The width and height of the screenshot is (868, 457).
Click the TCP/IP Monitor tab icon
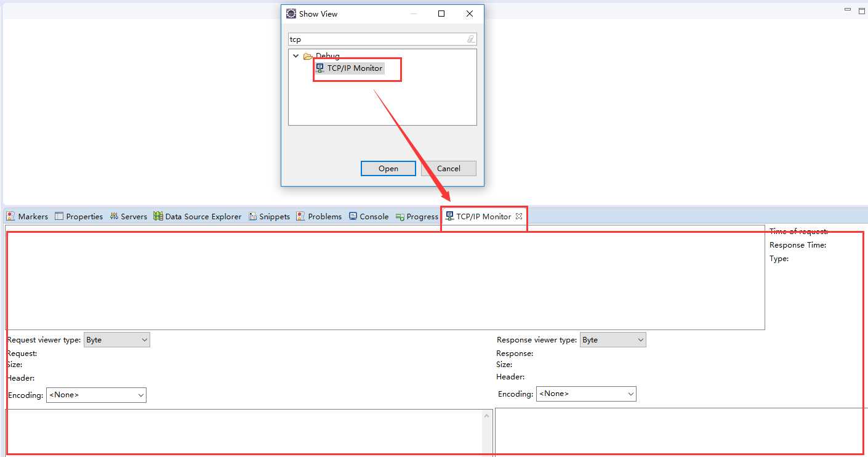(x=450, y=216)
